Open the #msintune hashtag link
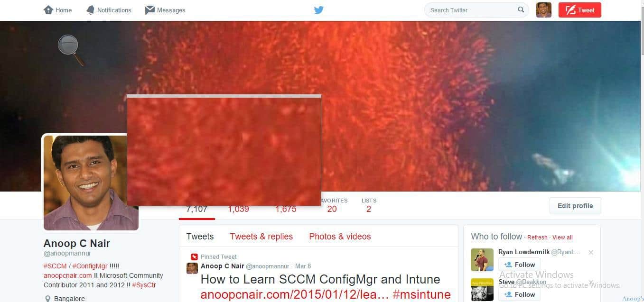Screen dimensions: 644x302 coord(421,294)
